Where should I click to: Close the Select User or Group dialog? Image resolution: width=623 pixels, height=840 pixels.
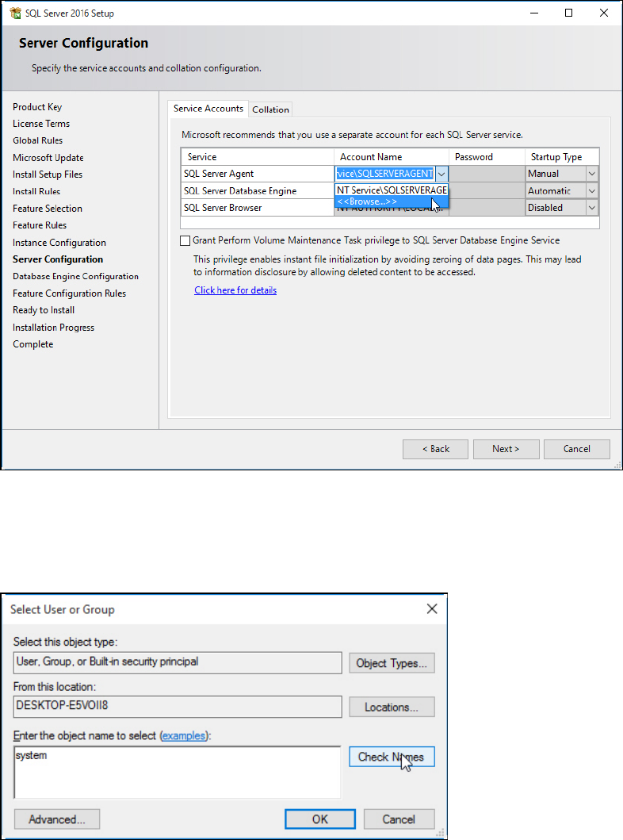coord(432,608)
